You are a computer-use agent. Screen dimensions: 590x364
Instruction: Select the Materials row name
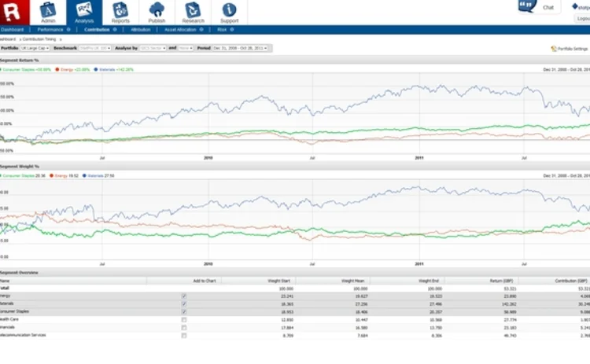pos(7,303)
